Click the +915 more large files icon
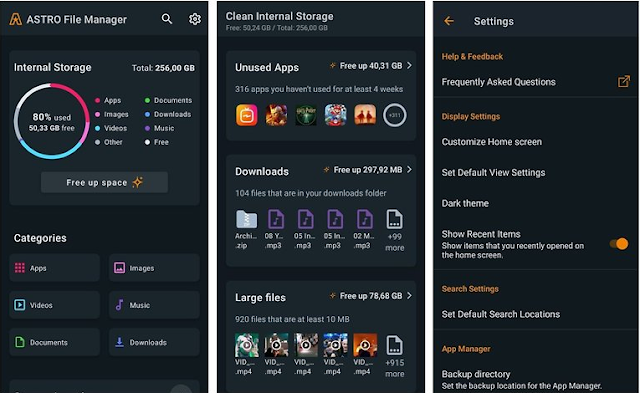Viewport: 640px width, 393px height. tap(394, 345)
